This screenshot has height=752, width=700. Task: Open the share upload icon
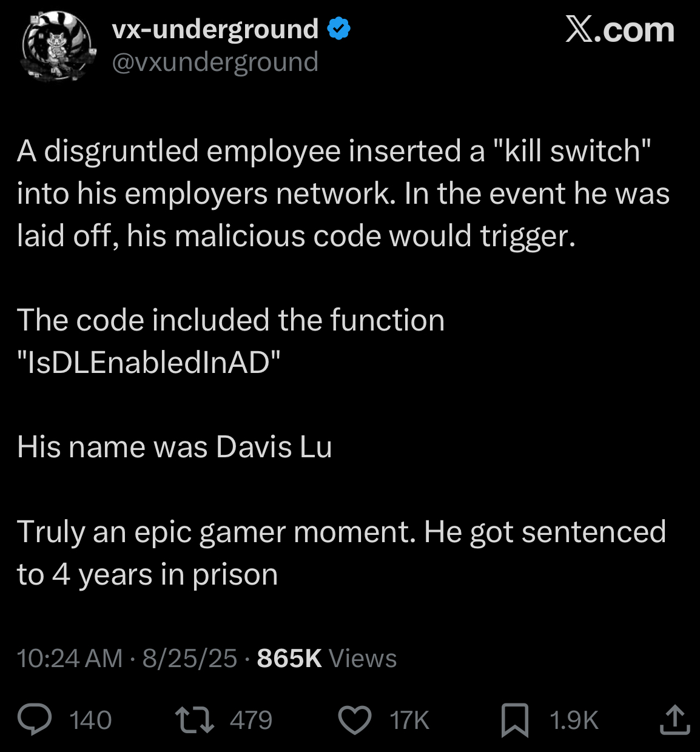pyautogui.click(x=675, y=719)
